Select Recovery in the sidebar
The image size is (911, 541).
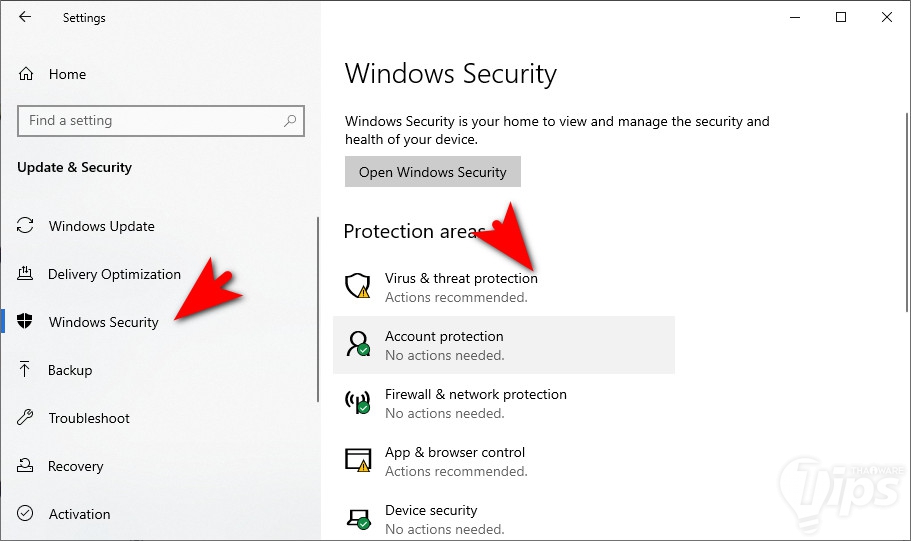click(75, 466)
